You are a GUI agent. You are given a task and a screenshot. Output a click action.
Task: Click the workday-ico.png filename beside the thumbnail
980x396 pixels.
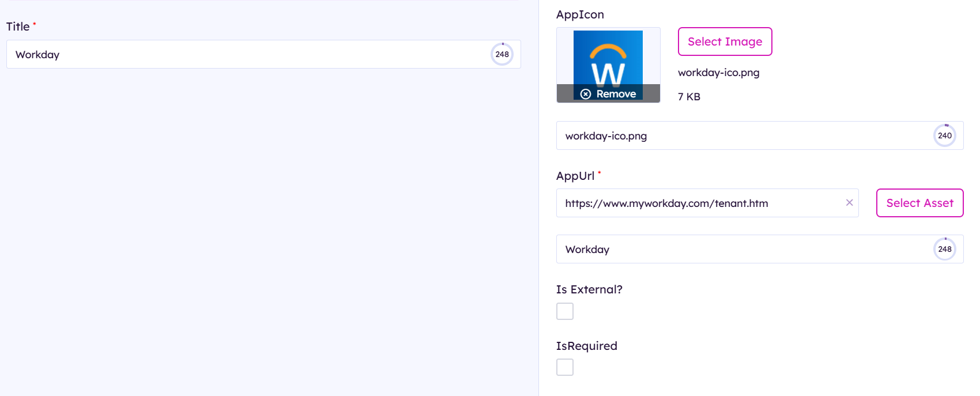pos(718,73)
